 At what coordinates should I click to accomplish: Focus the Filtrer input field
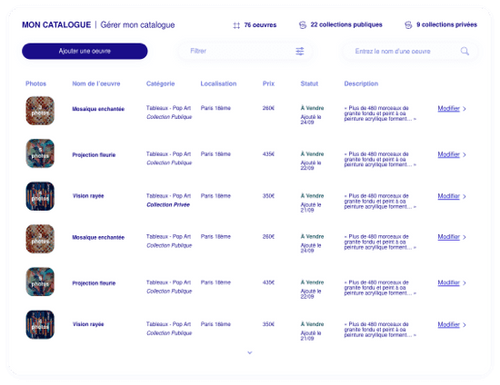245,51
